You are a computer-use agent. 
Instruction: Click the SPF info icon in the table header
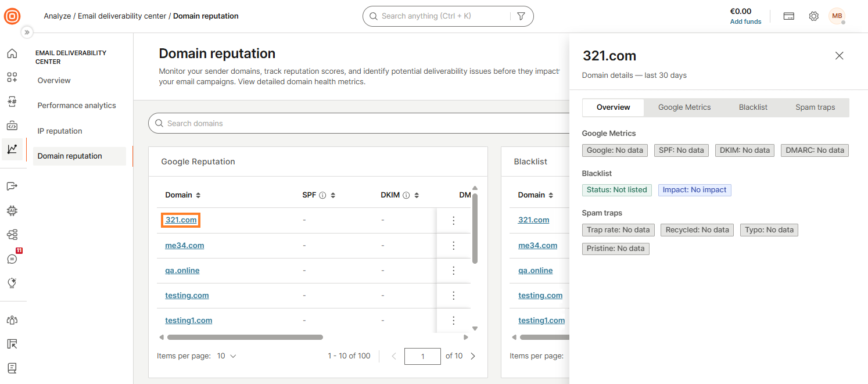[322, 195]
